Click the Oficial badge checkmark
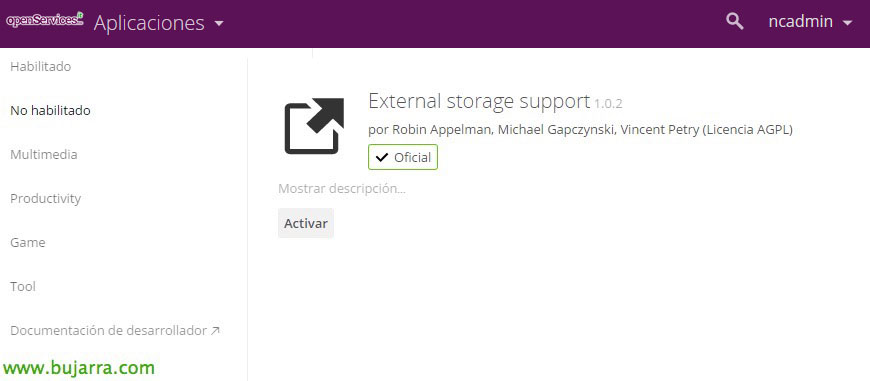The height and width of the screenshot is (381, 870). pyautogui.click(x=382, y=158)
